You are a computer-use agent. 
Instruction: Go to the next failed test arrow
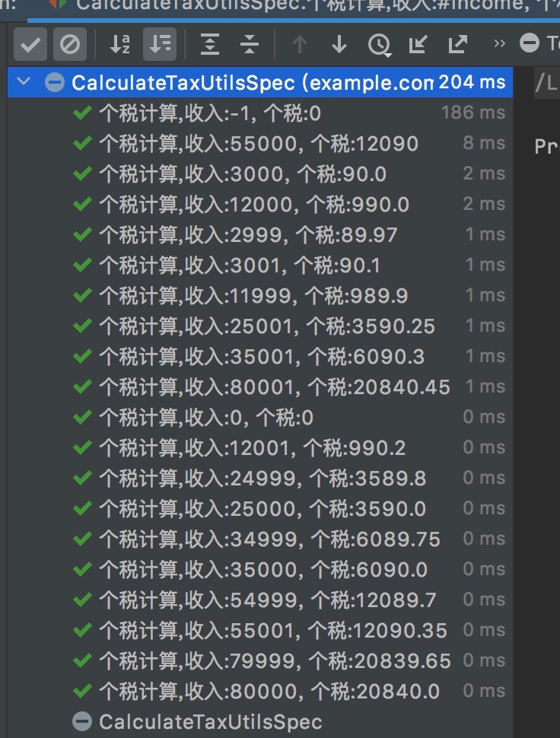click(x=339, y=45)
